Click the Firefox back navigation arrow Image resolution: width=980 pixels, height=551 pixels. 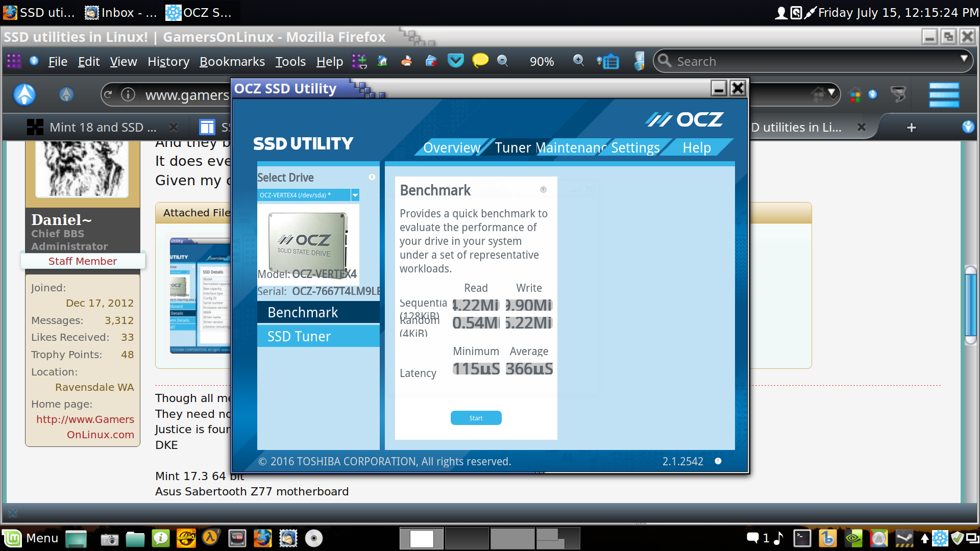24,95
